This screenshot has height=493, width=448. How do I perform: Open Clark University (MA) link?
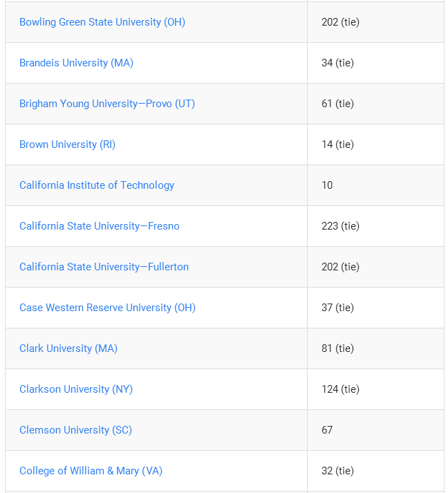[68, 348]
